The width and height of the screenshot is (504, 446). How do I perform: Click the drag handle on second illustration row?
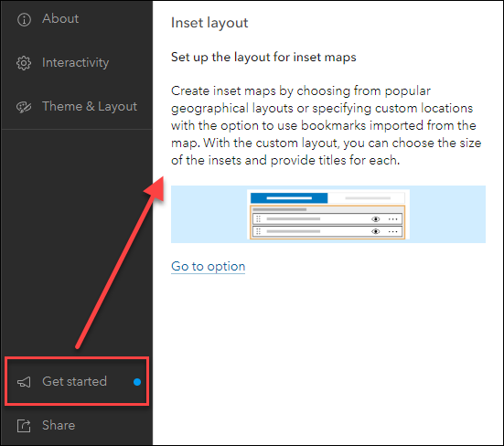[x=258, y=231]
